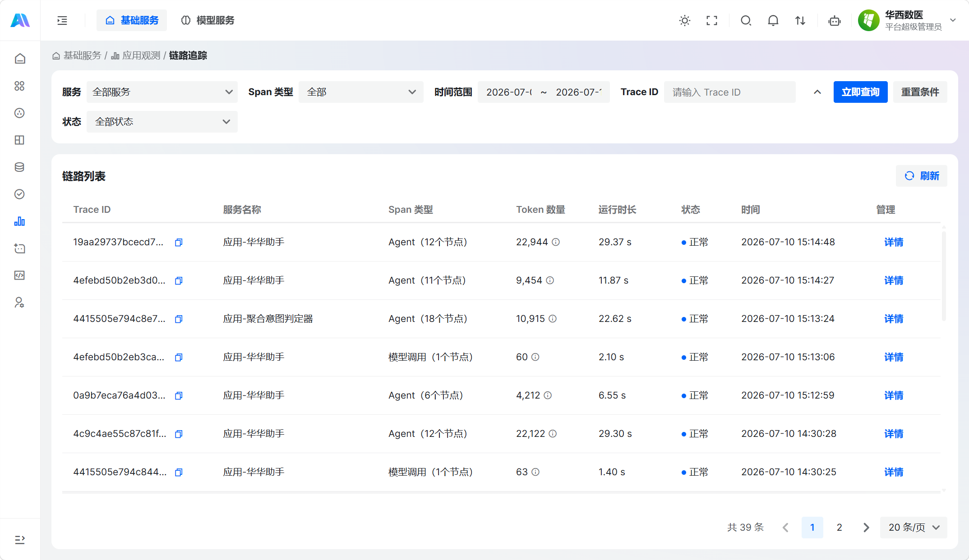Viewport: 969px width, 560px height.
Task: Click the up-down transfer arrows icon
Action: point(800,20)
